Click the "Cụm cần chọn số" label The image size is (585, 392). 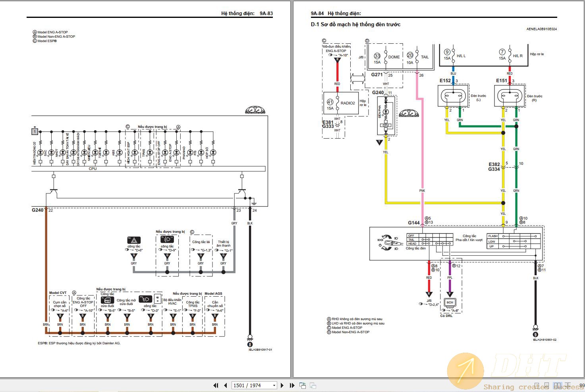point(60,304)
